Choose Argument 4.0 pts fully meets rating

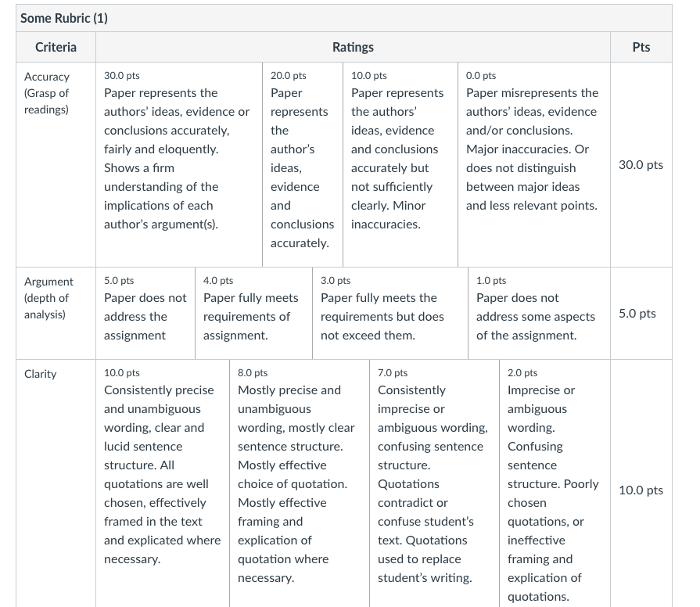click(x=253, y=314)
